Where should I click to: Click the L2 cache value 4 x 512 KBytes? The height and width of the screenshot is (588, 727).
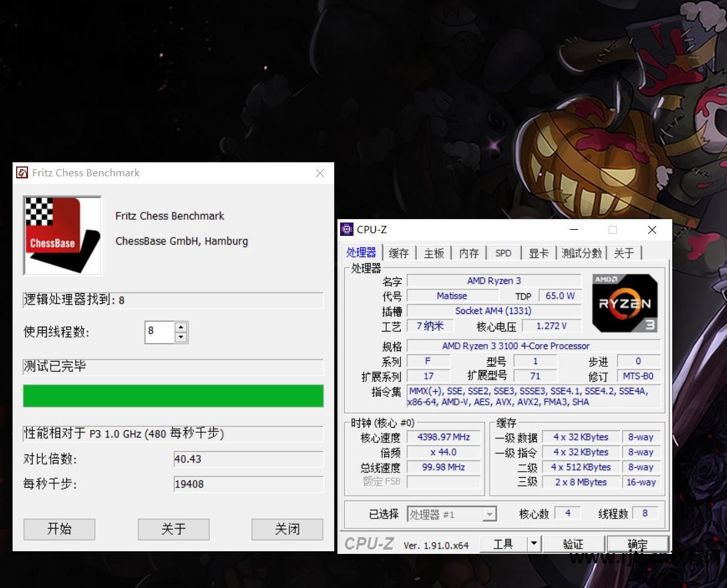point(581,467)
